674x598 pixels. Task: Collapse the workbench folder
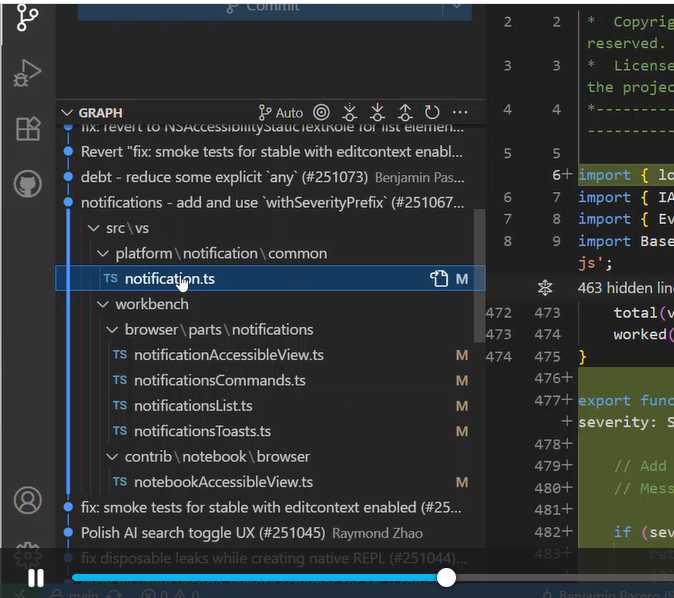[103, 304]
